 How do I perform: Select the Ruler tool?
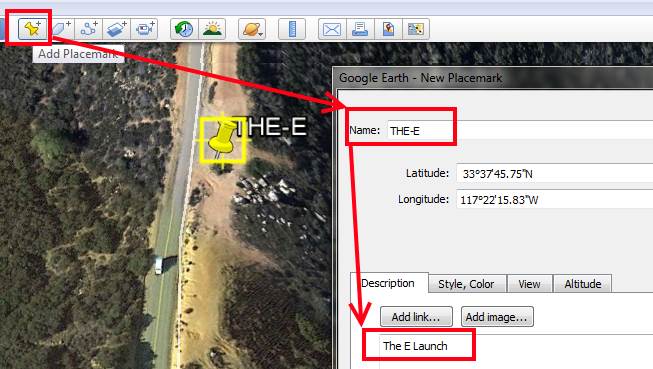pos(292,29)
